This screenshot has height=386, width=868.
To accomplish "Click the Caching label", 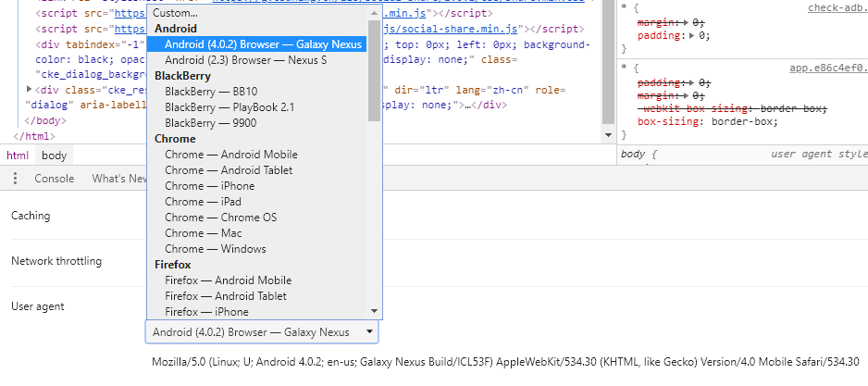I will pyautogui.click(x=31, y=216).
